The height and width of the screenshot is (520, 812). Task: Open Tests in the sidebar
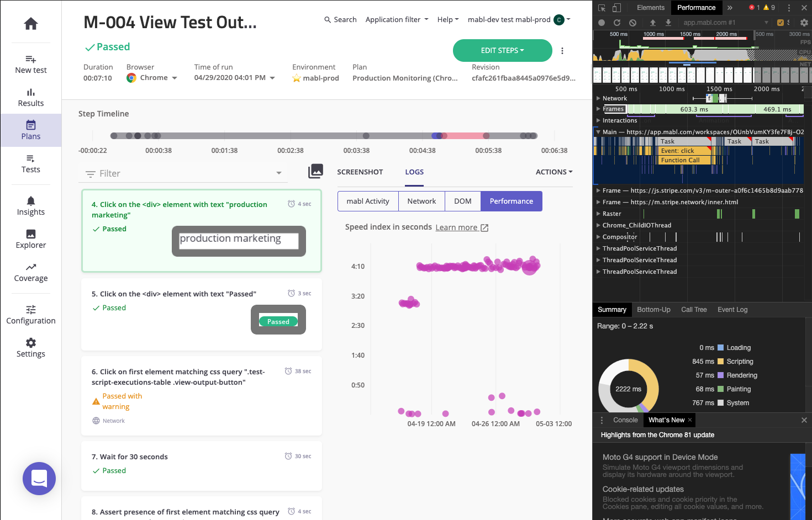[x=31, y=164]
